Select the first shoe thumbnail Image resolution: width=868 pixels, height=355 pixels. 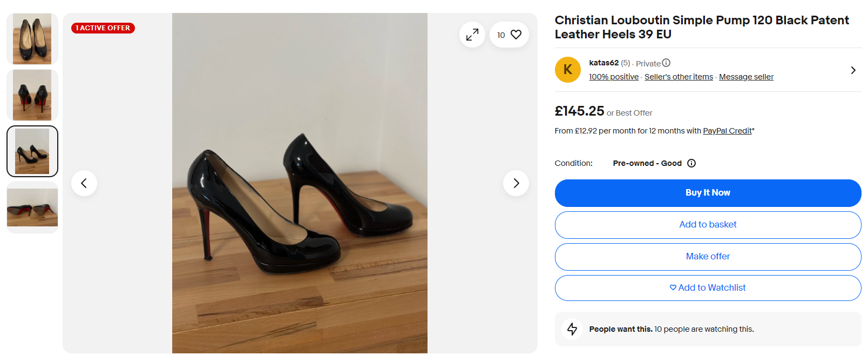pyautogui.click(x=32, y=38)
